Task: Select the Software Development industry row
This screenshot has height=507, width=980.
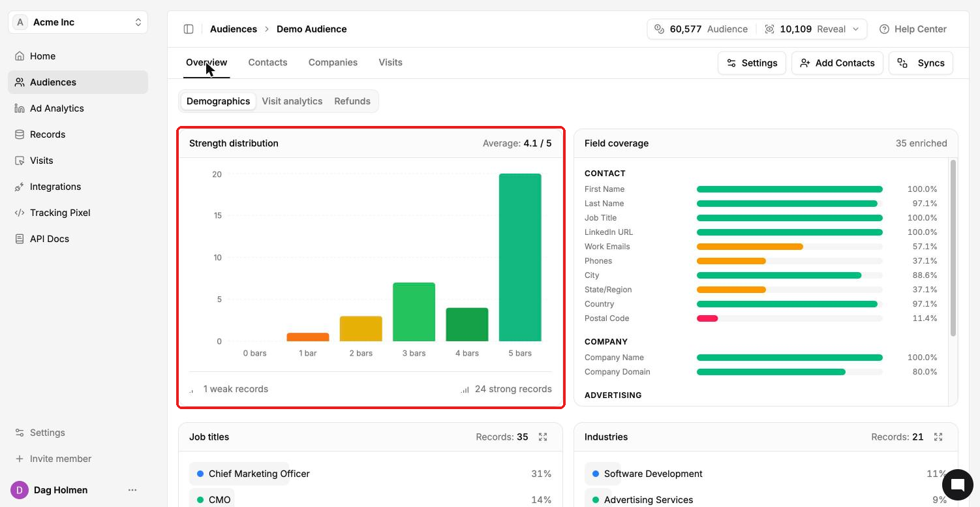Action: (x=766, y=474)
